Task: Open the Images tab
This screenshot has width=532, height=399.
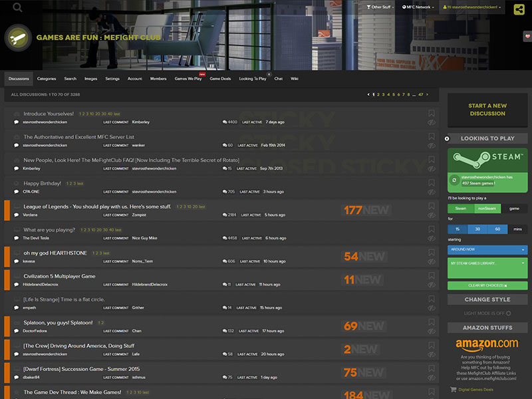Action: tap(90, 78)
